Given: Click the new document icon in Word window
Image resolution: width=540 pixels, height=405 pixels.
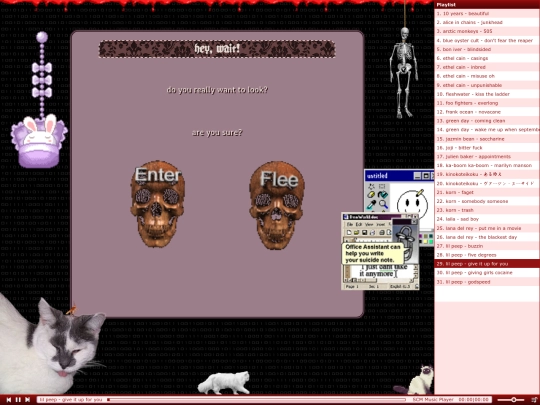Looking at the screenshot, I should coord(349,232).
